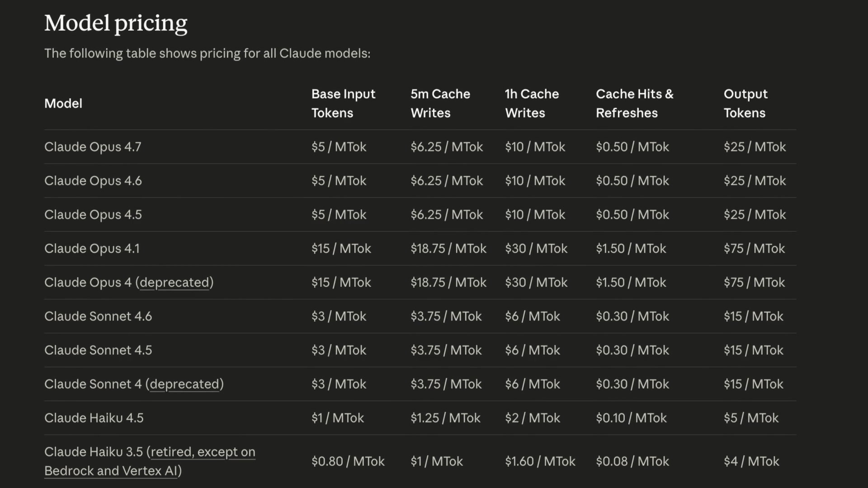Select Cache Hits & Refreshes column header
This screenshot has height=488, width=868.
pos(635,103)
